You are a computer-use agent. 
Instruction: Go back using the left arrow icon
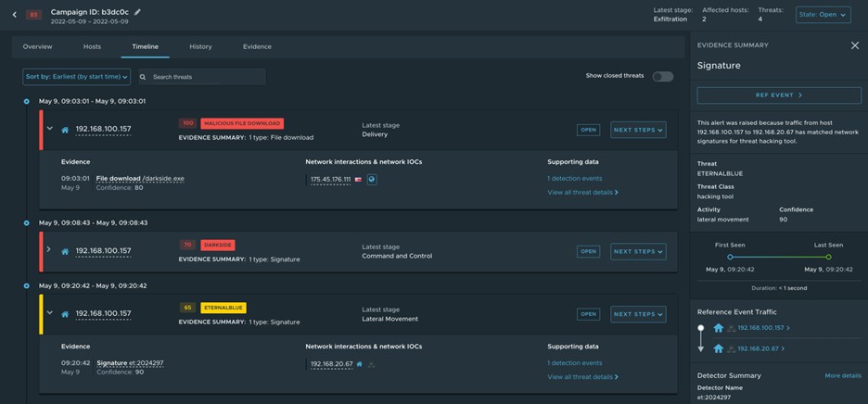[15, 15]
